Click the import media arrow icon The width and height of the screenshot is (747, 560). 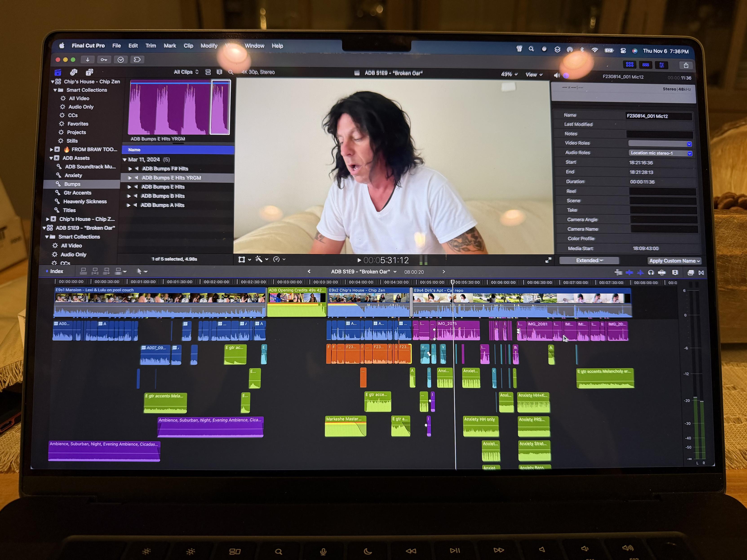coord(87,60)
